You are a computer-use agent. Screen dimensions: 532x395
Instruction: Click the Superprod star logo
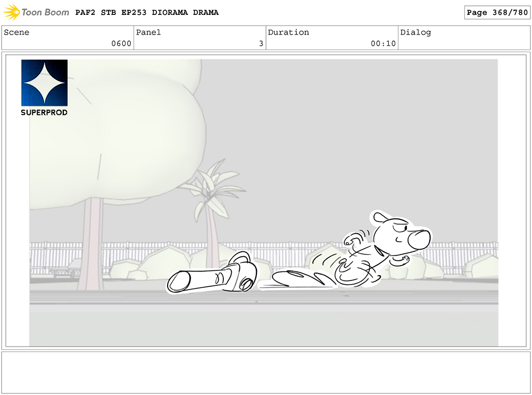click(x=45, y=83)
